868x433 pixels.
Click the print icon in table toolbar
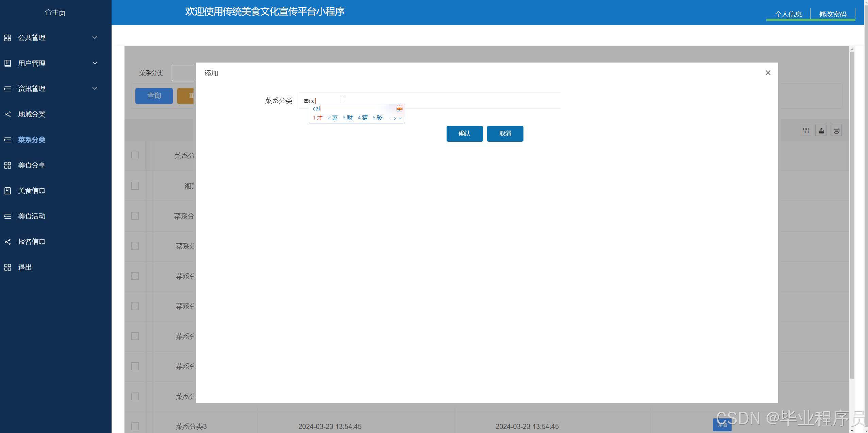[836, 131]
